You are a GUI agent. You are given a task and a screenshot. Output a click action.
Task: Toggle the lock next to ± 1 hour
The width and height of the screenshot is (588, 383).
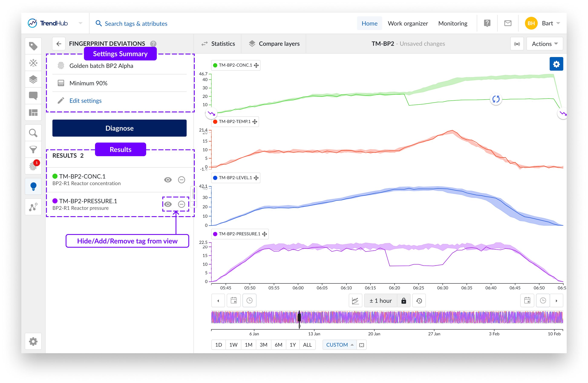pyautogui.click(x=404, y=301)
